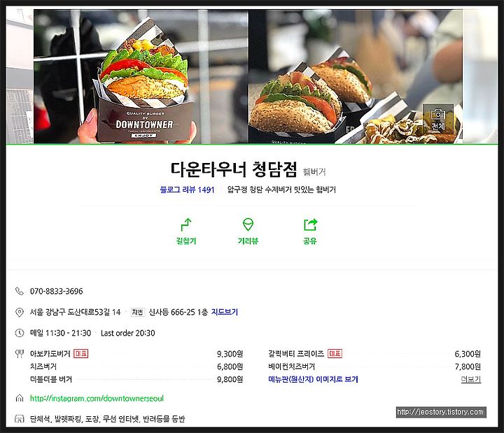Click the home icon beside Instagram link
504x433 pixels.
(x=20, y=398)
